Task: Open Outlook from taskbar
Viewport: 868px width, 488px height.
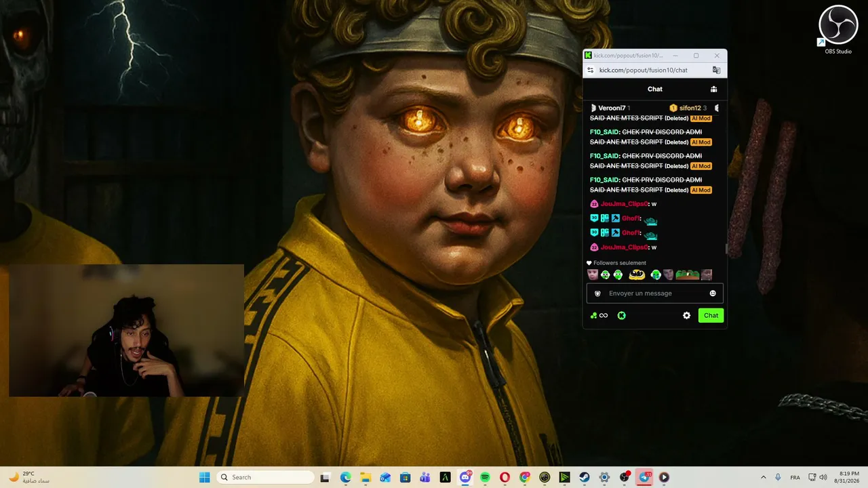Action: click(385, 477)
